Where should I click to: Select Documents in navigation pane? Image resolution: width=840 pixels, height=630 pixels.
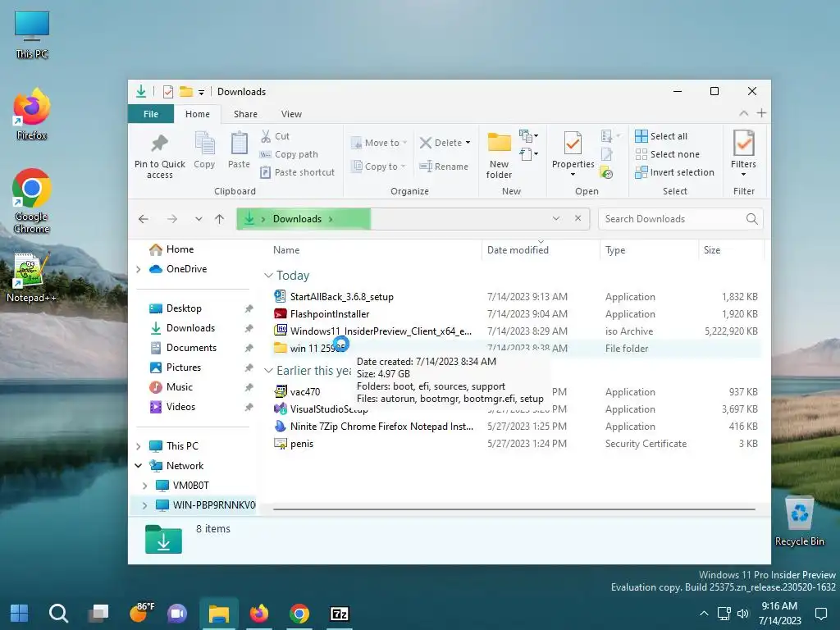(x=191, y=348)
